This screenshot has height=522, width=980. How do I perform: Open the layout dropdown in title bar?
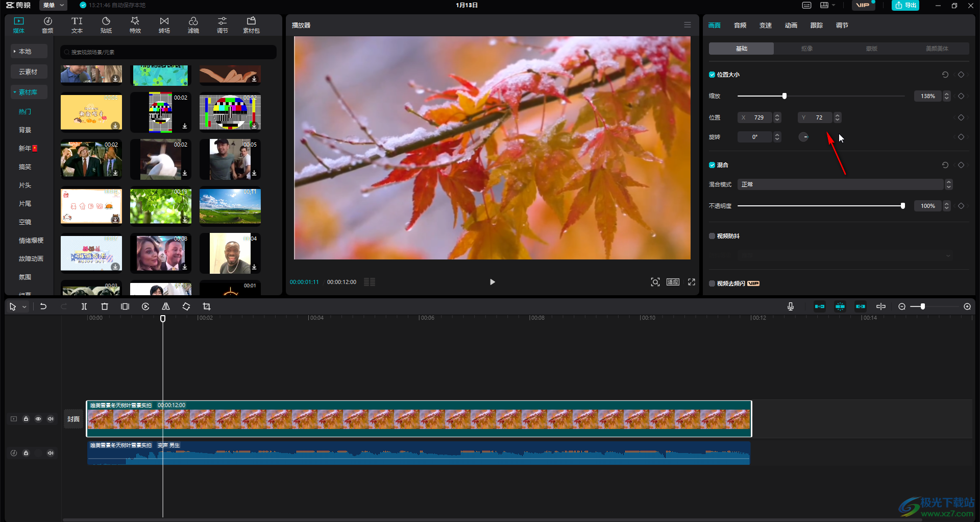(827, 5)
